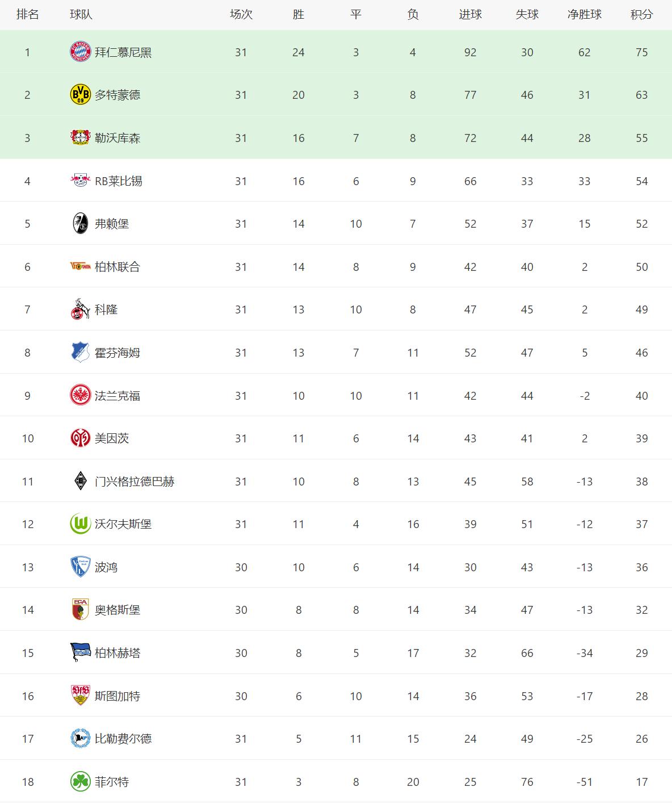
Task: Click the Eintracht Frankfurt eagle logo
Action: pyautogui.click(x=80, y=396)
